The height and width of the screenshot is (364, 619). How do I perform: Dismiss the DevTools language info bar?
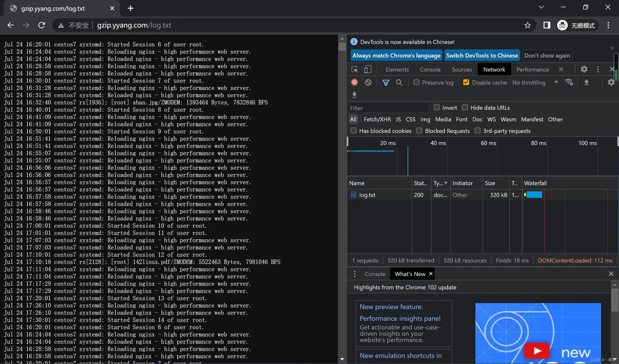[612, 48]
